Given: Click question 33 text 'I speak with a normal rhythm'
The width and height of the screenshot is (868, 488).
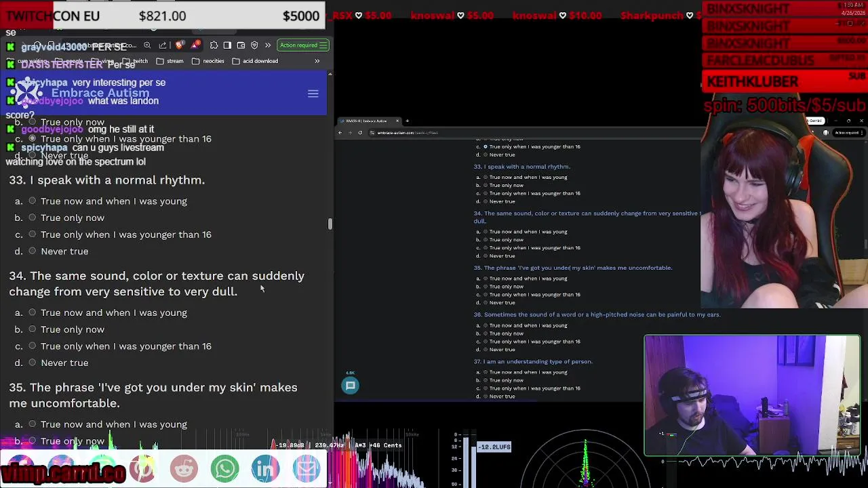Looking at the screenshot, I should pyautogui.click(x=107, y=180).
